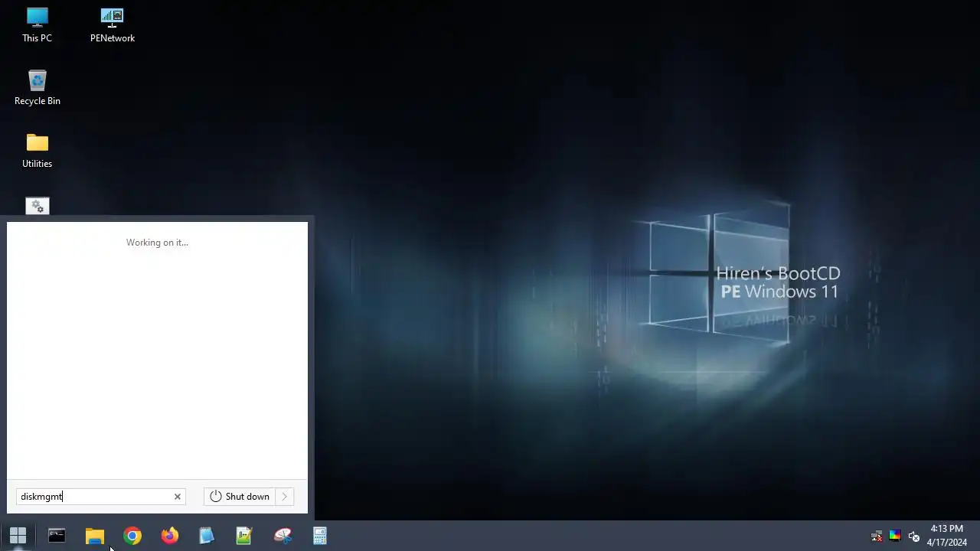The width and height of the screenshot is (980, 551).
Task: Open File Explorer from the taskbar
Action: 94,536
